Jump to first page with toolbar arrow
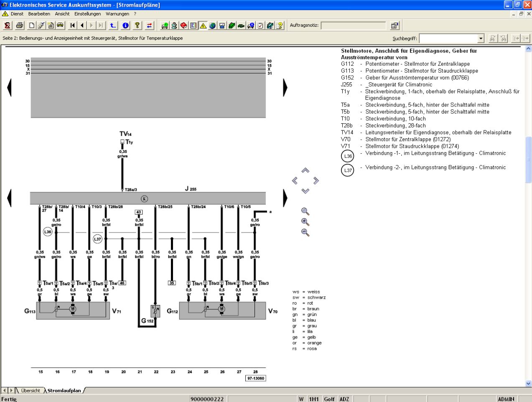Screen dimensions: 532x402 coord(73,25)
